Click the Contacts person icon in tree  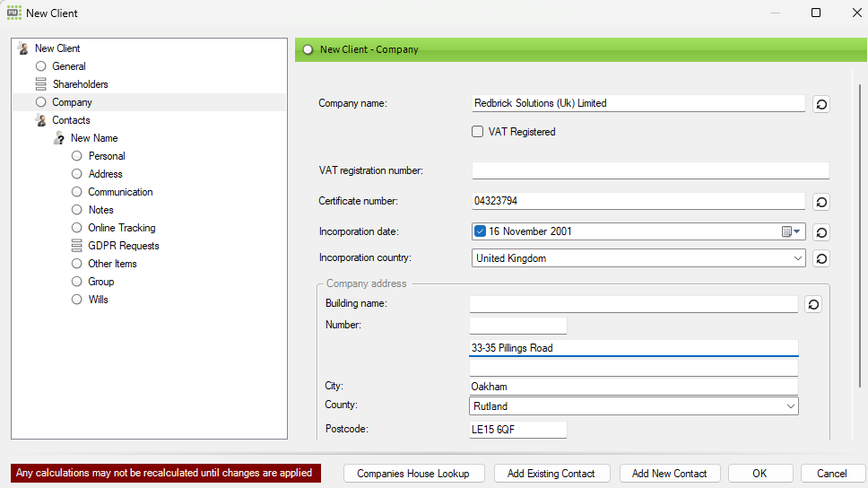pos(40,120)
